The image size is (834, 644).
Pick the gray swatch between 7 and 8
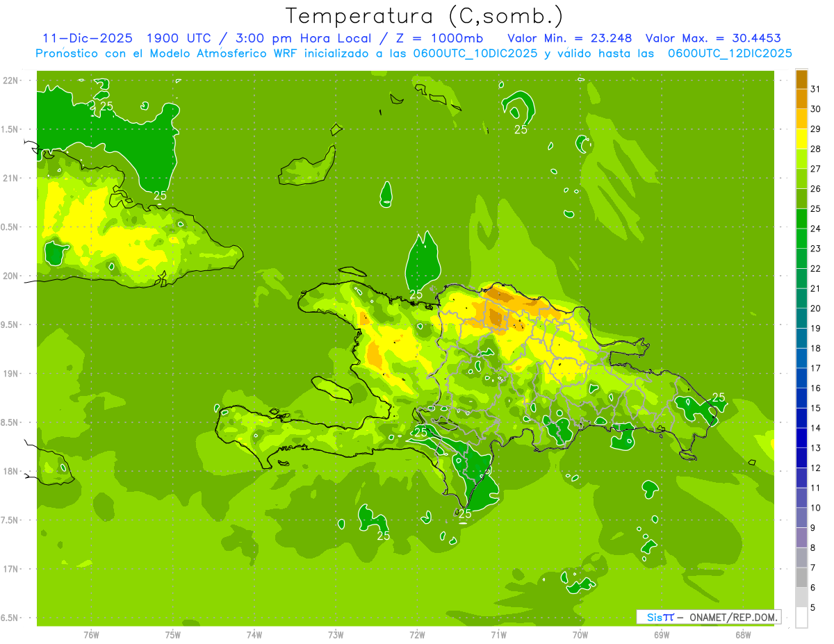[801, 558]
